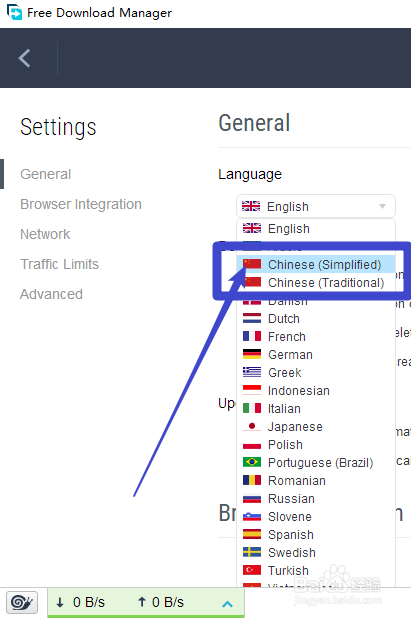Click the Slovenian flag icon
The image size is (411, 618).
tap(252, 516)
